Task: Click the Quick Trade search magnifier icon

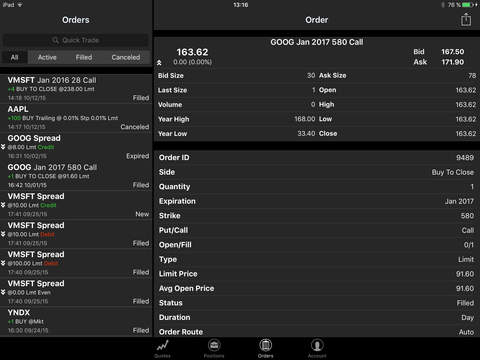Action: coord(55,40)
